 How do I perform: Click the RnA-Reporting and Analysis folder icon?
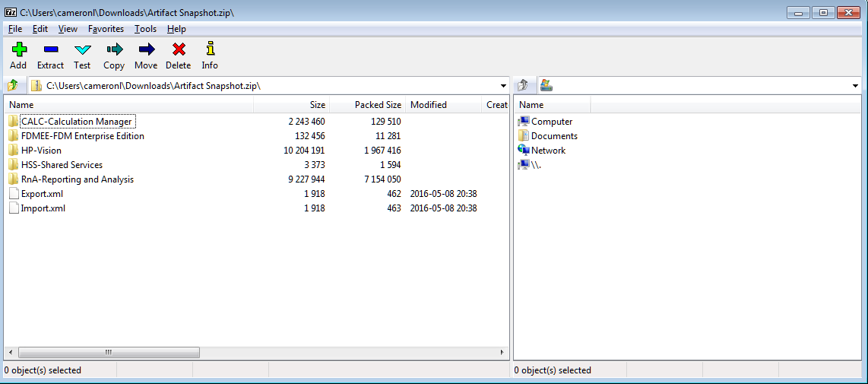point(13,179)
